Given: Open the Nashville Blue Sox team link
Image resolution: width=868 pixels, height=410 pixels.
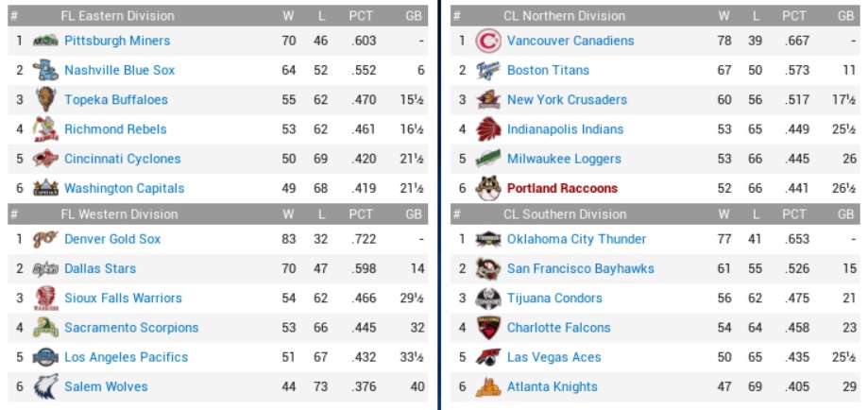Looking at the screenshot, I should pyautogui.click(x=119, y=70).
